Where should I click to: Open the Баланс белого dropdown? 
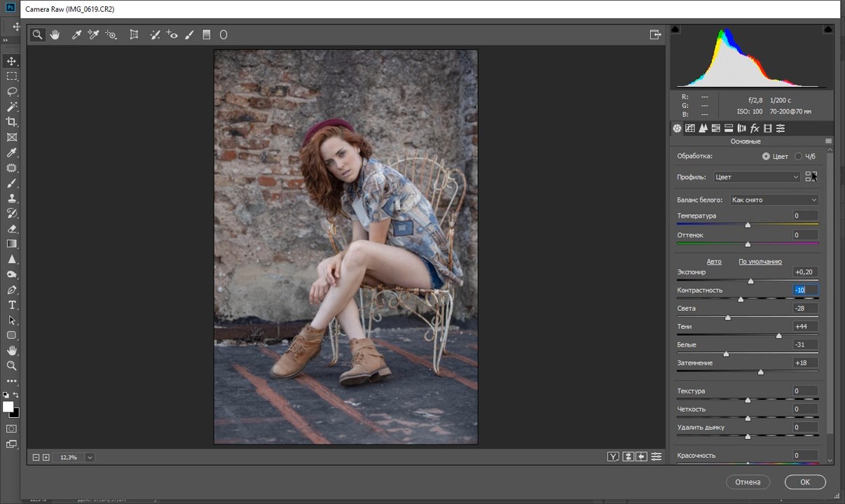(774, 200)
